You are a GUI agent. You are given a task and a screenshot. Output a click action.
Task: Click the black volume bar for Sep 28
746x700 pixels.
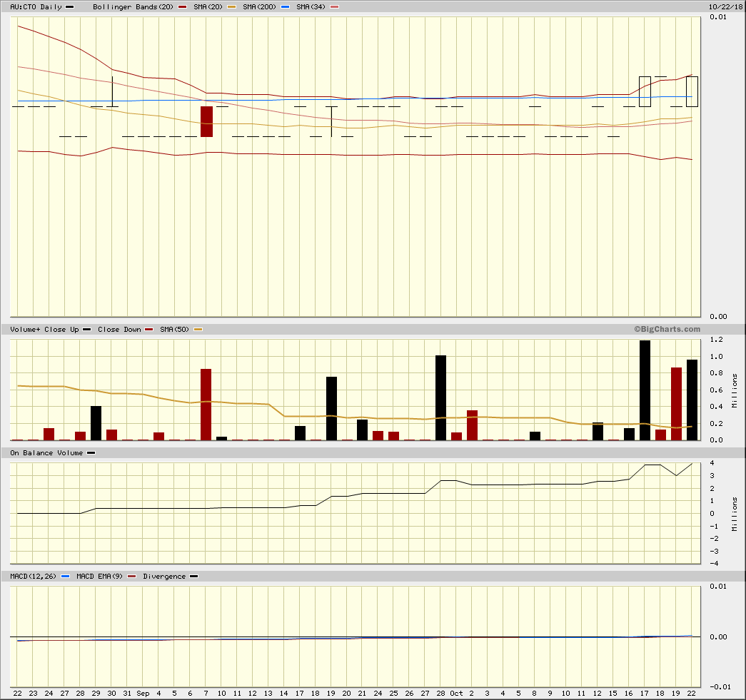(440, 398)
